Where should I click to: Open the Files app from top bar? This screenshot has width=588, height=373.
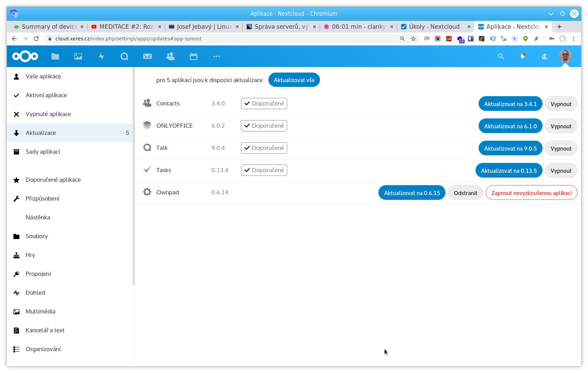pyautogui.click(x=55, y=56)
